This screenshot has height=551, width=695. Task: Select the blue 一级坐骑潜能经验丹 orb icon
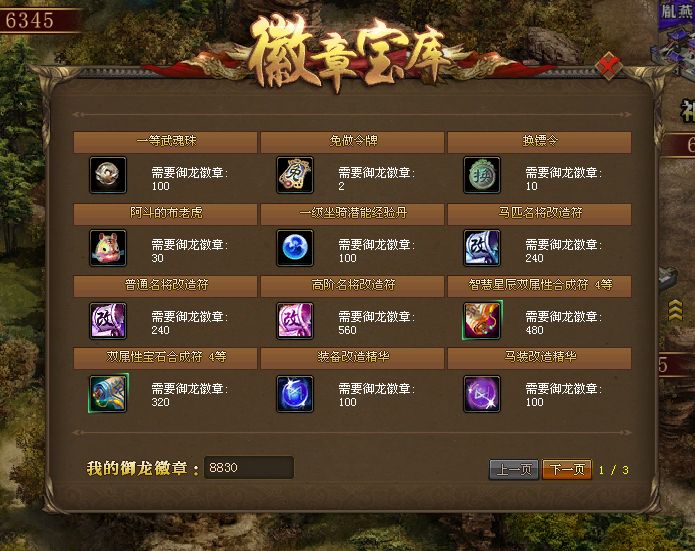pyautogui.click(x=295, y=248)
